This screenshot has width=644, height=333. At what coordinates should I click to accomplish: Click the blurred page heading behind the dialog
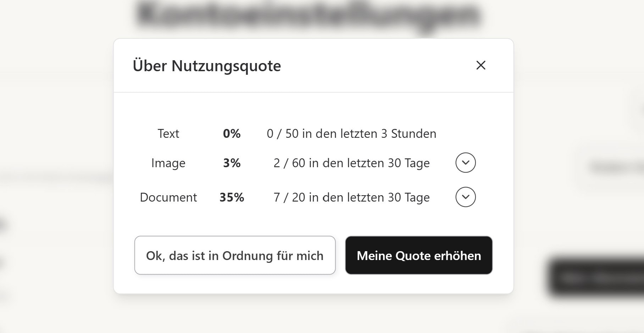308,15
